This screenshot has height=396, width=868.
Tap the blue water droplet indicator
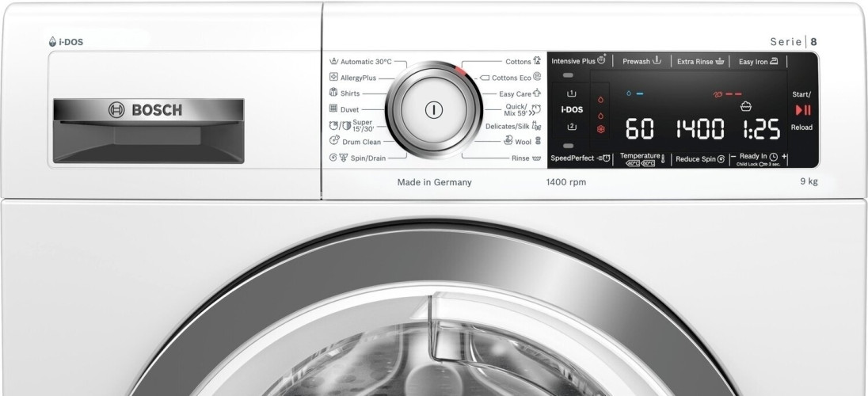click(628, 93)
